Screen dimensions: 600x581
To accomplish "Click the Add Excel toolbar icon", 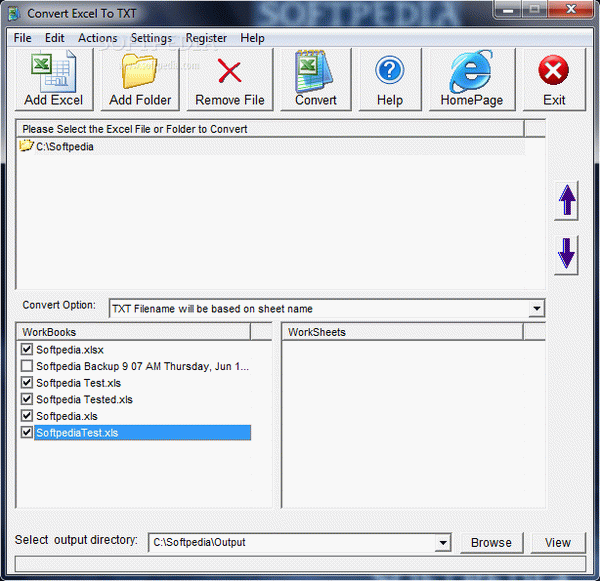I will pos(54,72).
